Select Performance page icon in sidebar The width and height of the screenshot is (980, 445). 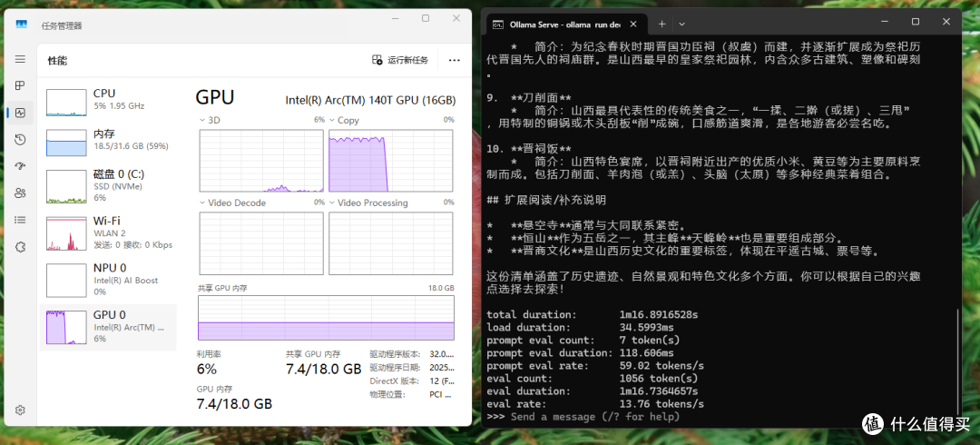pyautogui.click(x=21, y=114)
